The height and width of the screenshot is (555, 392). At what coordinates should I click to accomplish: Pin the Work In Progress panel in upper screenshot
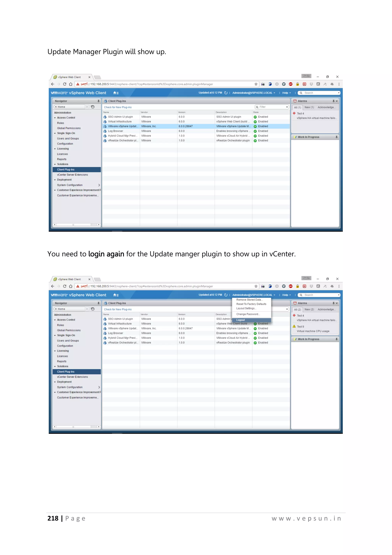(x=336, y=137)
